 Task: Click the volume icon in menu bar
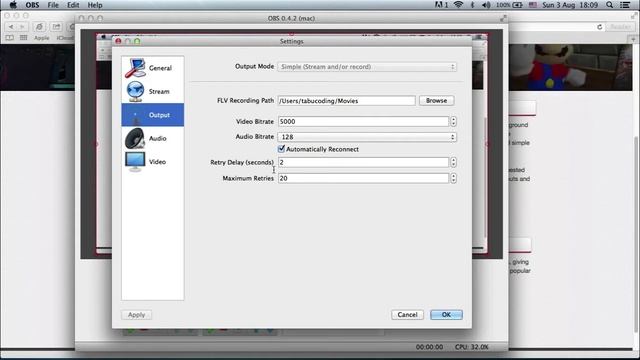[486, 5]
